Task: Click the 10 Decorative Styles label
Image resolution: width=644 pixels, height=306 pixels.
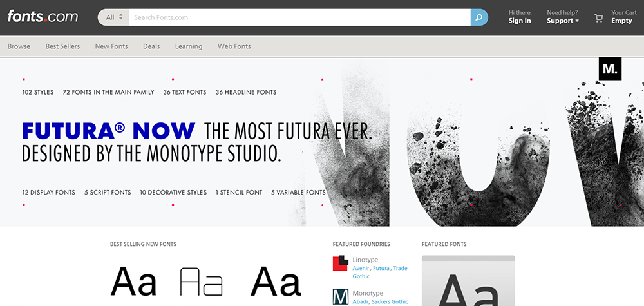Action: point(173,192)
